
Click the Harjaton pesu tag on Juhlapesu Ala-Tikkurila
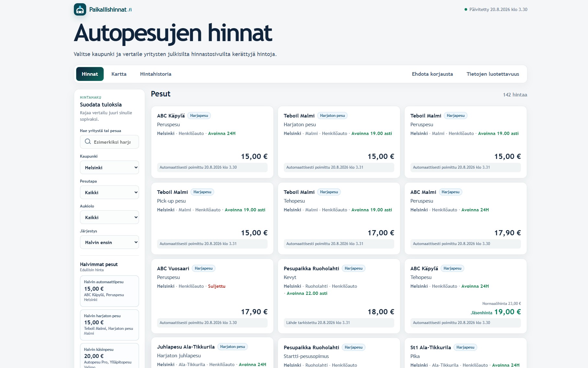pos(233,347)
